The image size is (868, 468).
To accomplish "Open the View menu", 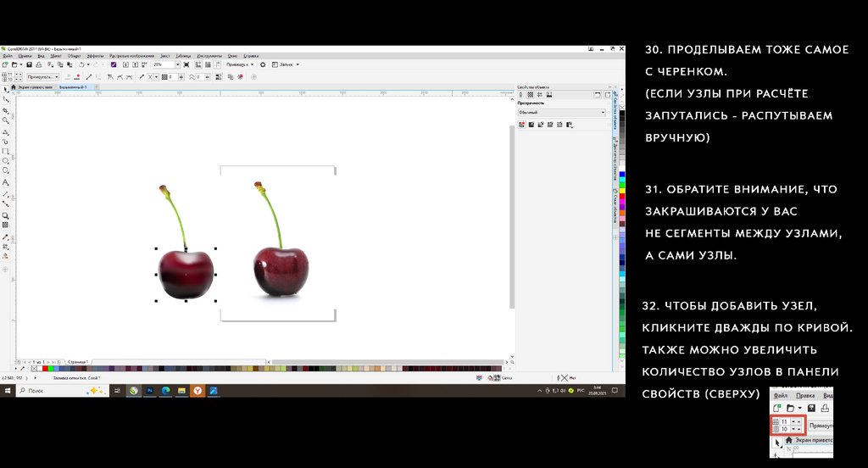I will tap(41, 56).
